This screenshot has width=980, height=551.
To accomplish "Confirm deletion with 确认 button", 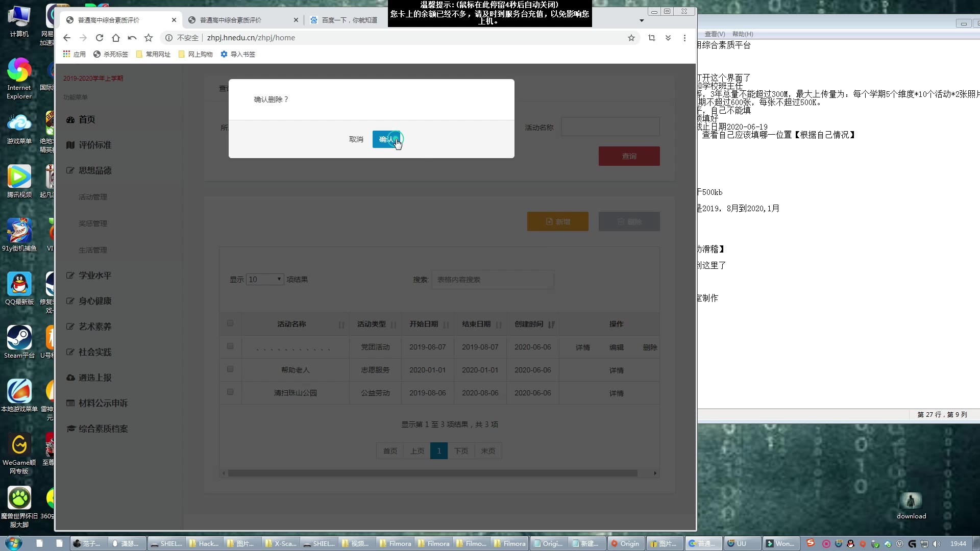I will click(x=387, y=139).
